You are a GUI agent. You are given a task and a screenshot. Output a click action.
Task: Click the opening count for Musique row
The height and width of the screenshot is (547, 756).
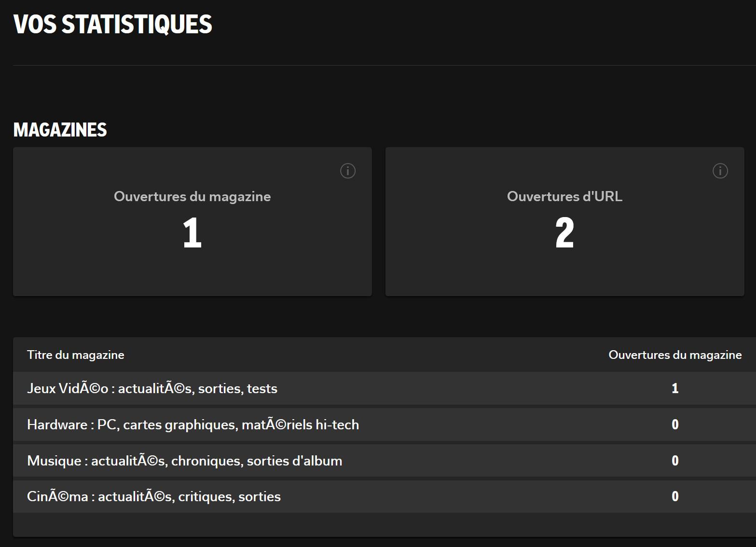point(675,461)
